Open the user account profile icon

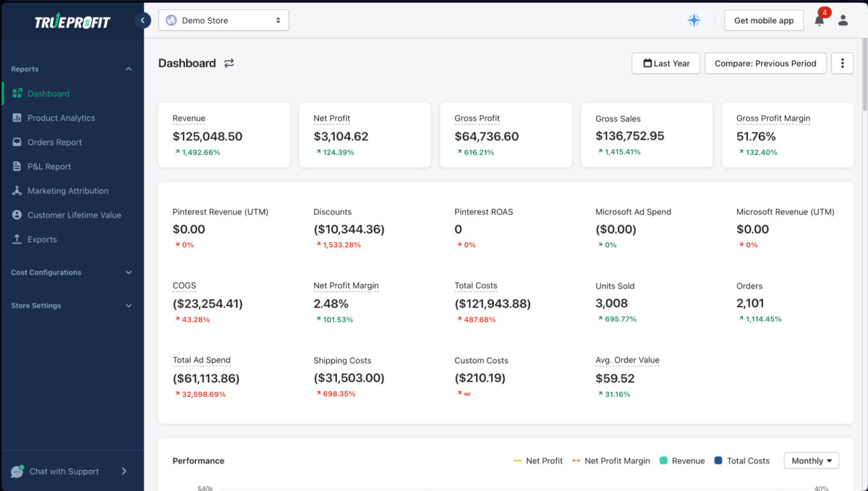coord(843,20)
